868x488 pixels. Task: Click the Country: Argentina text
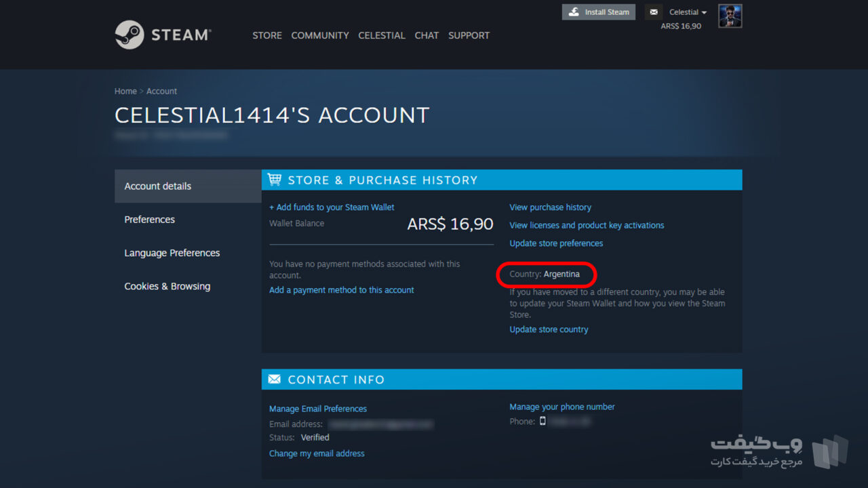pos(545,274)
